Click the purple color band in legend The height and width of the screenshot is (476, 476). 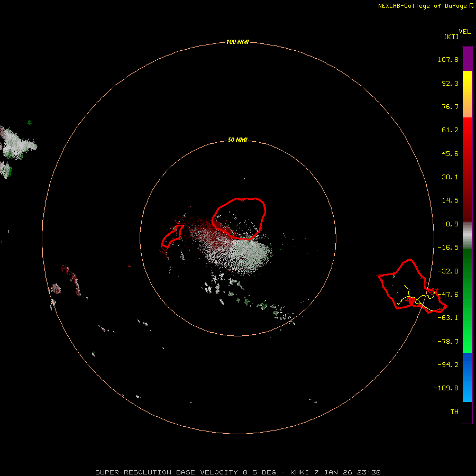click(467, 59)
